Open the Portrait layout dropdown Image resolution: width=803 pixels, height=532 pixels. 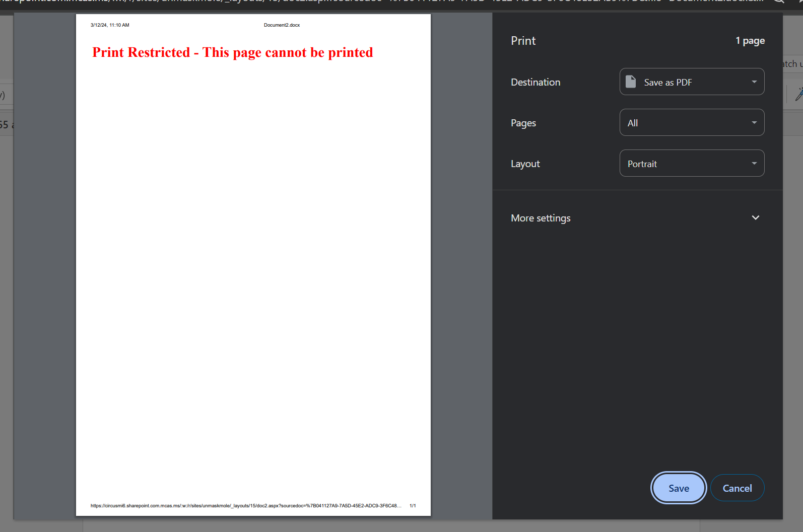pyautogui.click(x=691, y=164)
